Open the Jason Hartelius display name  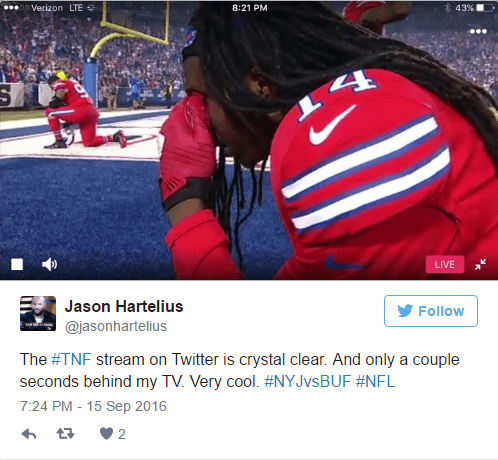pos(124,306)
